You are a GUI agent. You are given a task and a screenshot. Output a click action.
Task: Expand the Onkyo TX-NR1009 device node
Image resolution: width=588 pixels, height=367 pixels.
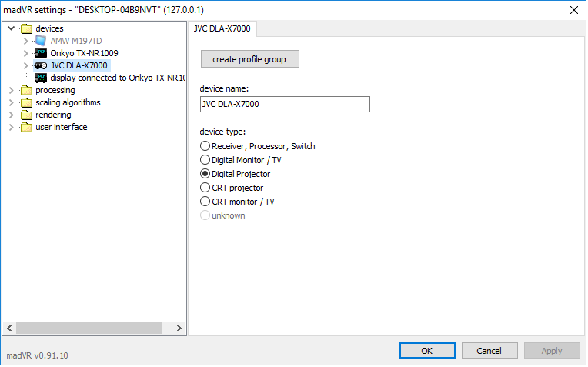(x=25, y=53)
